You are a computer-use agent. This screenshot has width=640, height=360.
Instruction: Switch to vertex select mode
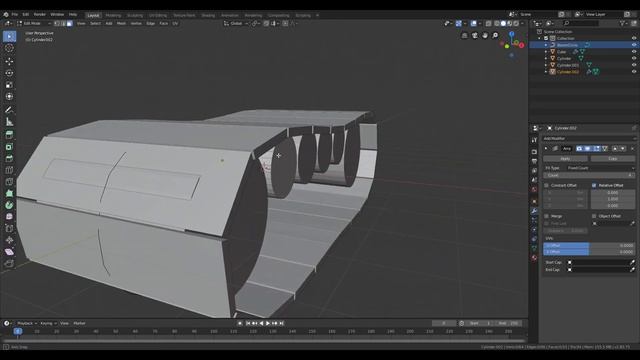pos(57,24)
